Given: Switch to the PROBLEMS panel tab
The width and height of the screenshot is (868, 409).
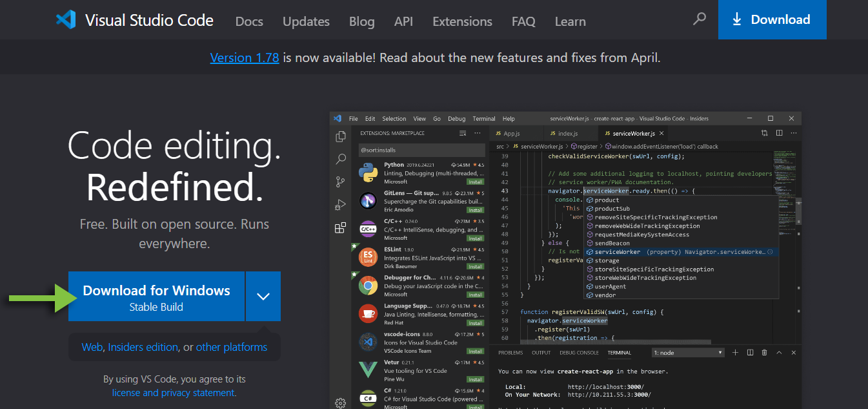Looking at the screenshot, I should [x=510, y=353].
